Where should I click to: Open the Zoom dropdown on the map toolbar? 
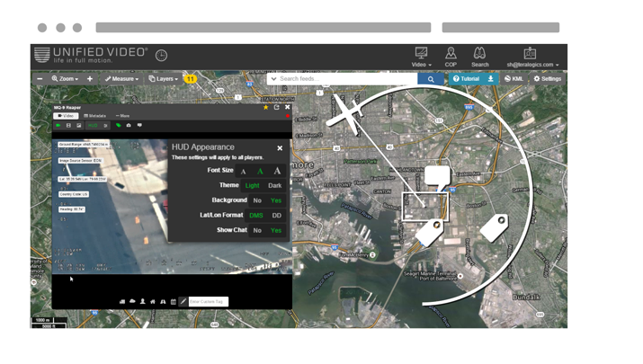click(65, 79)
